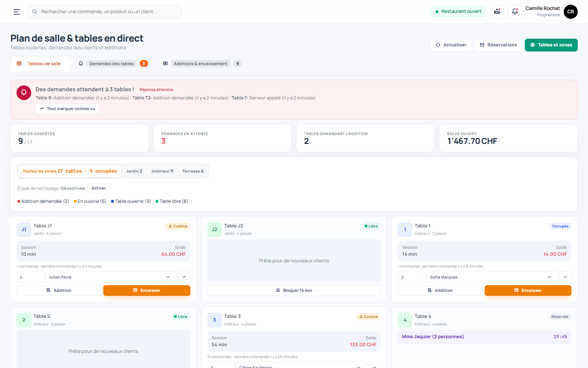Edit guest count field on Table J1

pos(31,277)
